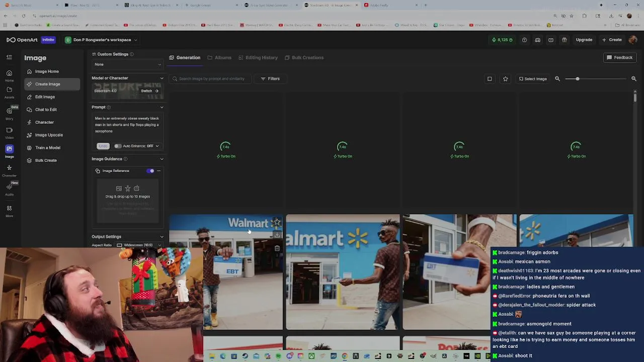Open Chat to Edit menu item
The image size is (644, 362).
click(52, 110)
